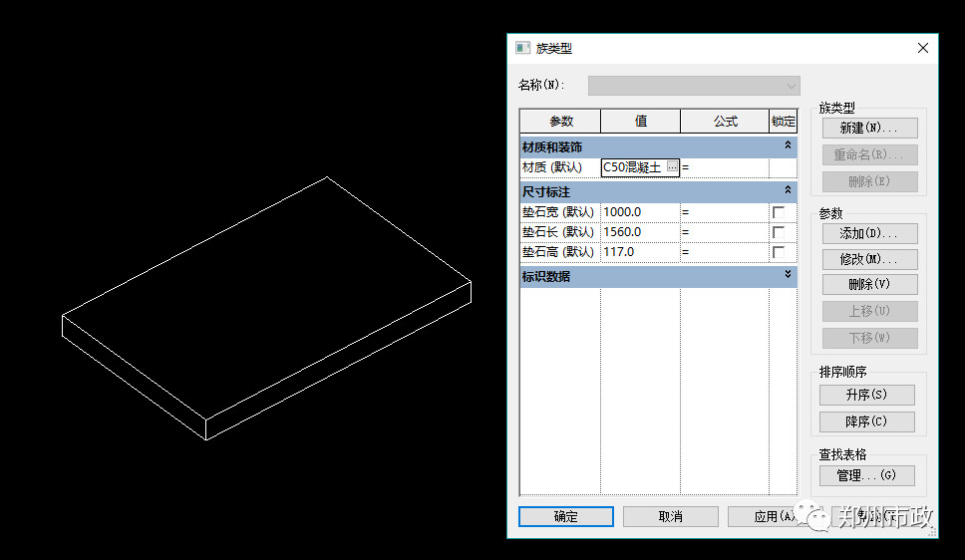Click 取消 button
This screenshot has height=560, width=965.
coord(670,517)
